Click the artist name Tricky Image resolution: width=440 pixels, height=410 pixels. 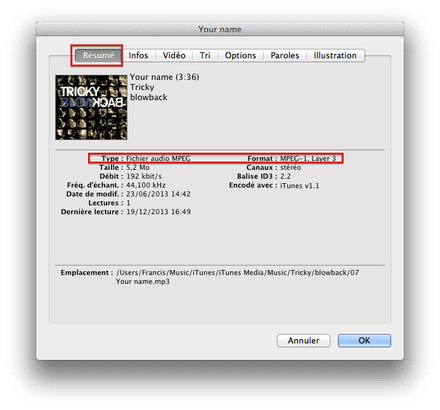142,87
